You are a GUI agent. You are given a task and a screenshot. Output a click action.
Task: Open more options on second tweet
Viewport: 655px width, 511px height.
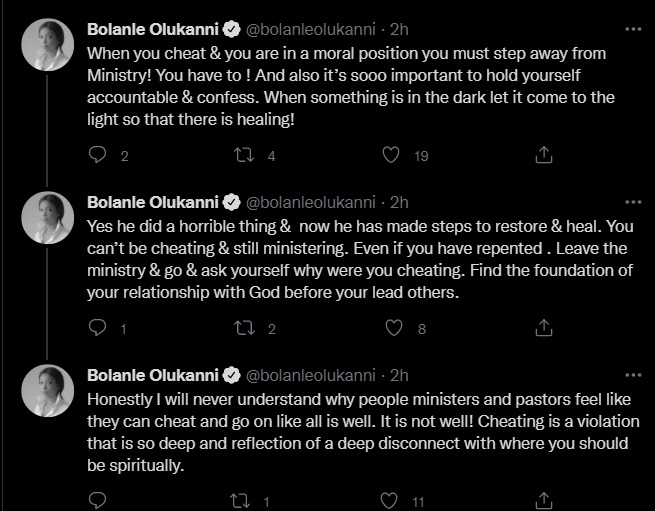tap(632, 201)
